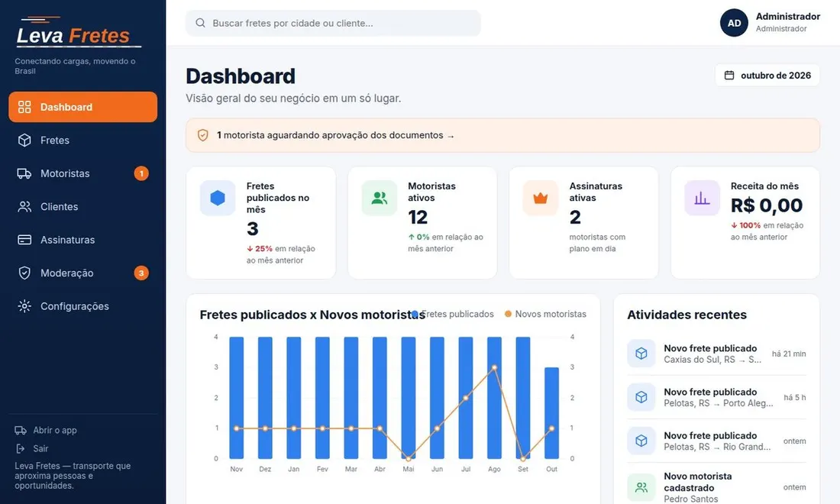Image resolution: width=840 pixels, height=504 pixels.
Task: Go to the Motoristas section
Action: pyautogui.click(x=83, y=173)
